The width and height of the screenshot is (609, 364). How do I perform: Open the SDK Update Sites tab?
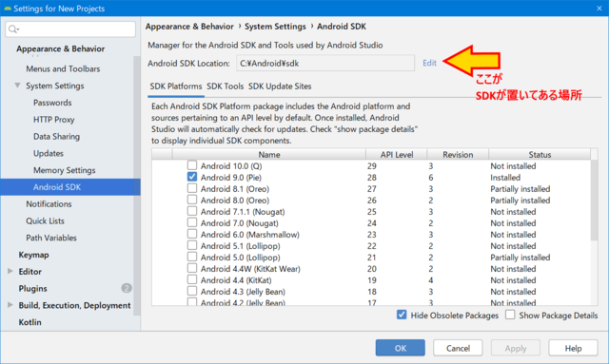tap(280, 86)
